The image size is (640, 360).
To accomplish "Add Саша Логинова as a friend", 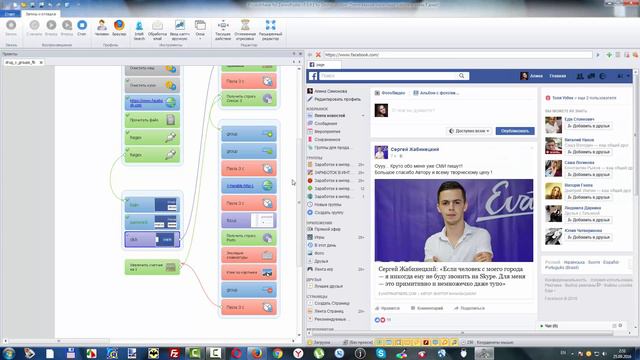I will tap(588, 174).
